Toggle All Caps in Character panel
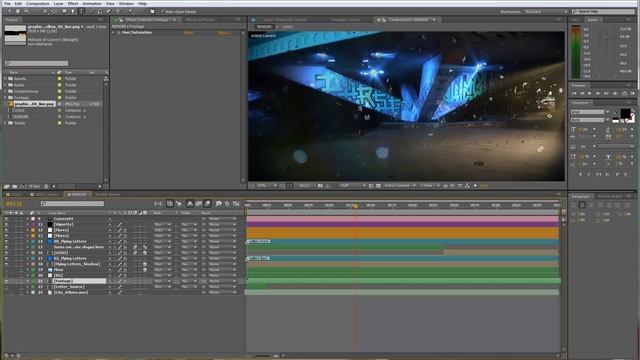Viewport: 640px width, 360px height. pyautogui.click(x=598, y=174)
